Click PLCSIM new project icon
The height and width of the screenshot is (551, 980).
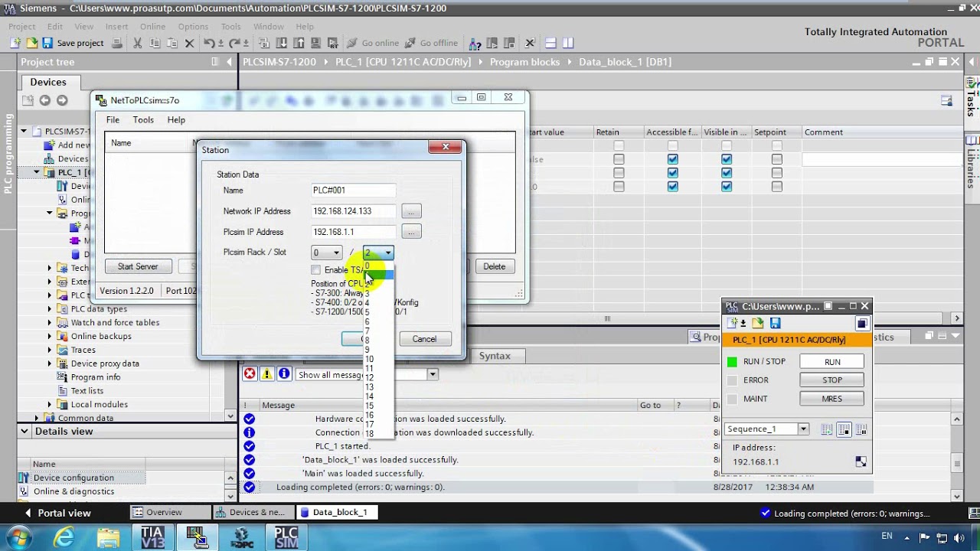[732, 323]
